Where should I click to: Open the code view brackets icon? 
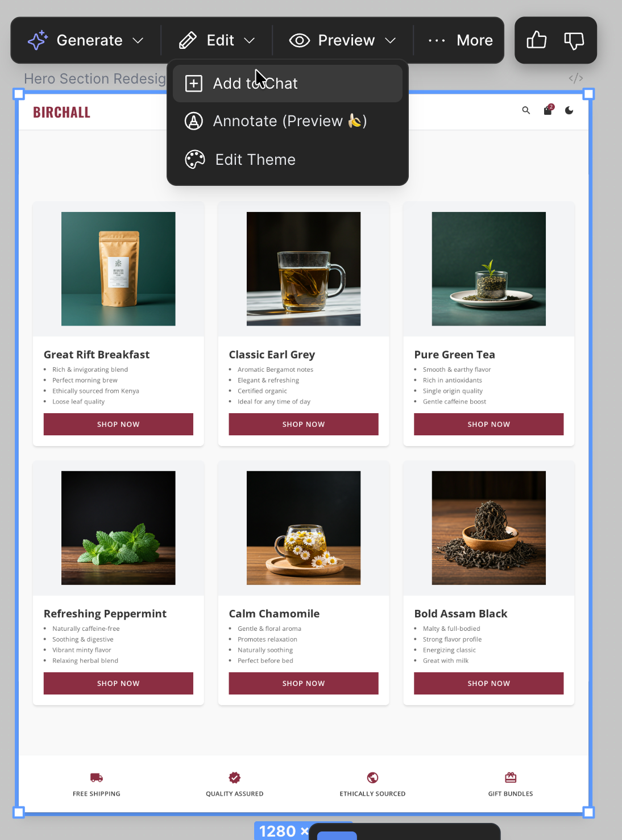click(x=576, y=78)
